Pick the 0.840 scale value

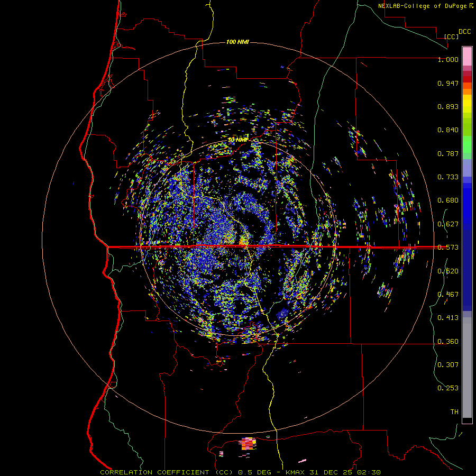point(448,130)
